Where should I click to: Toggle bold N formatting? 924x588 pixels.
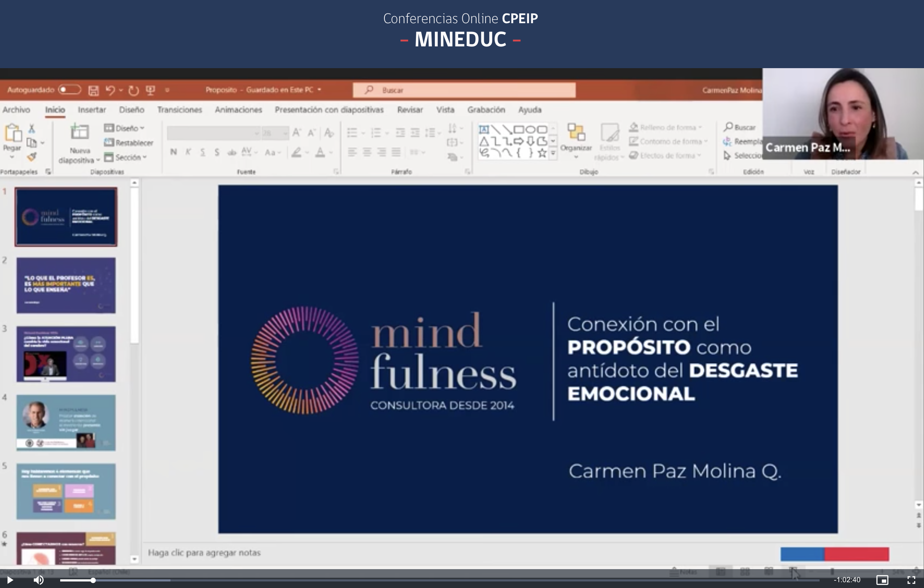[173, 152]
